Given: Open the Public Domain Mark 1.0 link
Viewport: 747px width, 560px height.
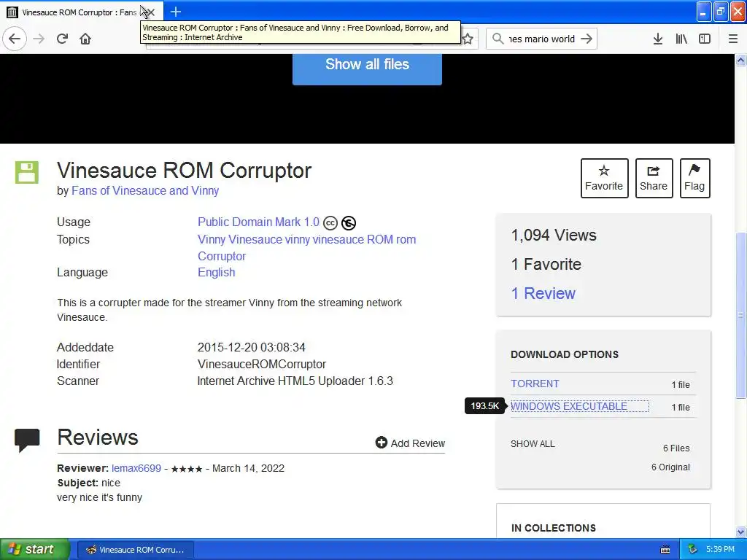Looking at the screenshot, I should pos(258,222).
